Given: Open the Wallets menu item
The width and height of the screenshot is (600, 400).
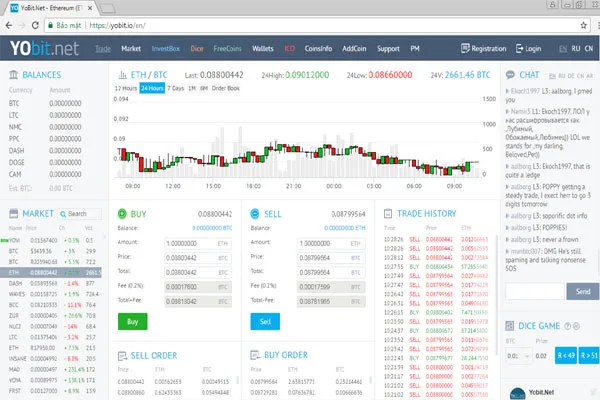Looking at the screenshot, I should [x=263, y=49].
